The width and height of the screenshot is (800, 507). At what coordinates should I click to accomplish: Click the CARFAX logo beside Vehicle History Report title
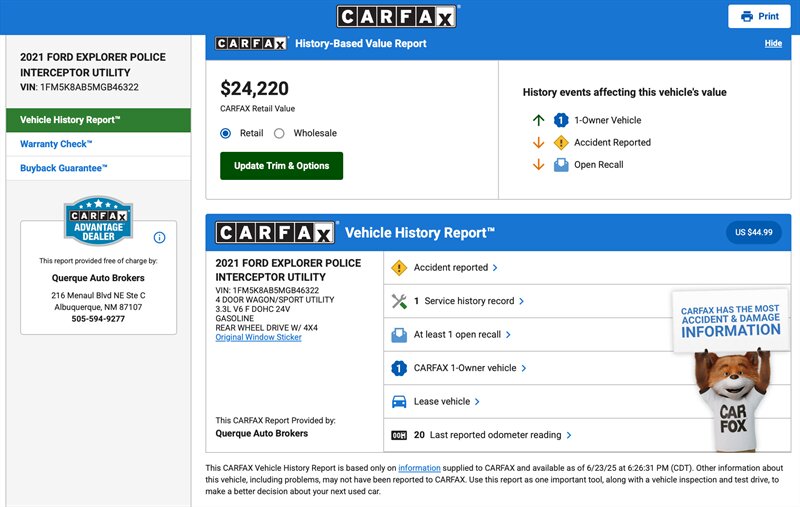(275, 233)
